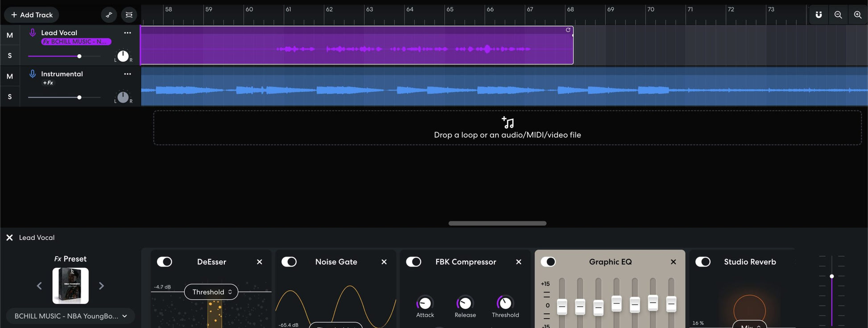This screenshot has height=328, width=868.
Task: Open the mixer settings icon beside Add Track
Action: tap(129, 15)
